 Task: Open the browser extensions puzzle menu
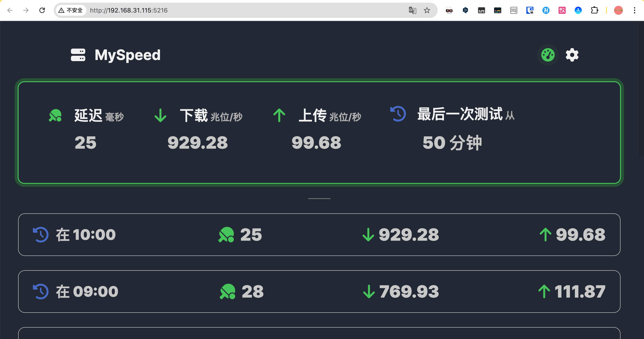coord(594,10)
